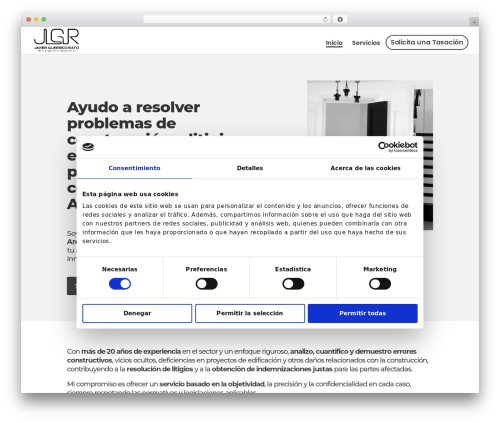Click the browser address bar
The image size is (500, 423).
point(236,20)
